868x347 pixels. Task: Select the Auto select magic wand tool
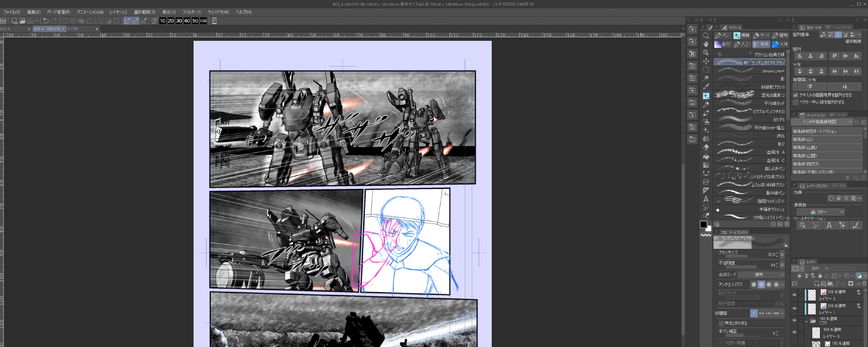(x=706, y=78)
